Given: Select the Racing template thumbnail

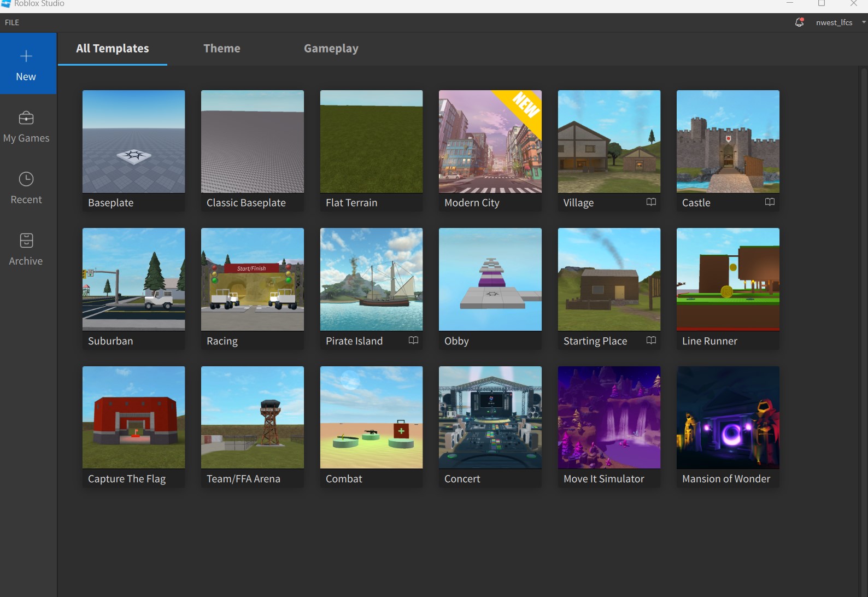Looking at the screenshot, I should 253,279.
